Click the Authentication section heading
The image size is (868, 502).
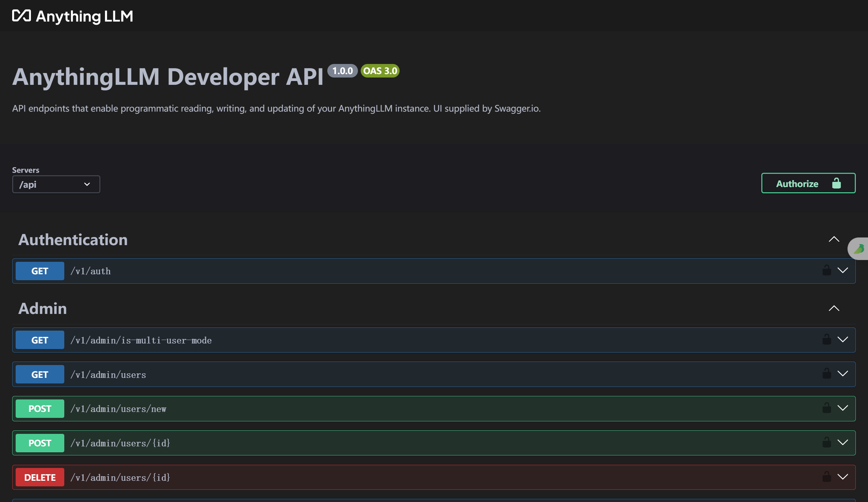click(x=73, y=240)
